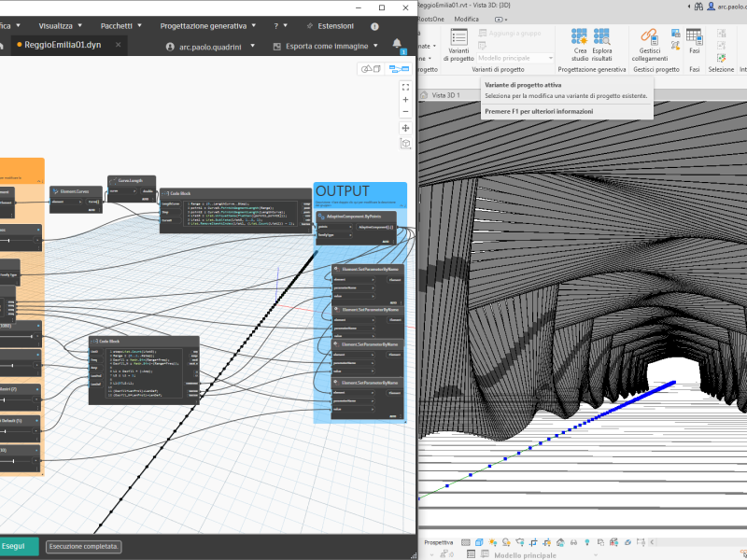Viewport: 747px width, 560px height.
Task: Click the Dynamo notifications bell
Action: tap(397, 45)
